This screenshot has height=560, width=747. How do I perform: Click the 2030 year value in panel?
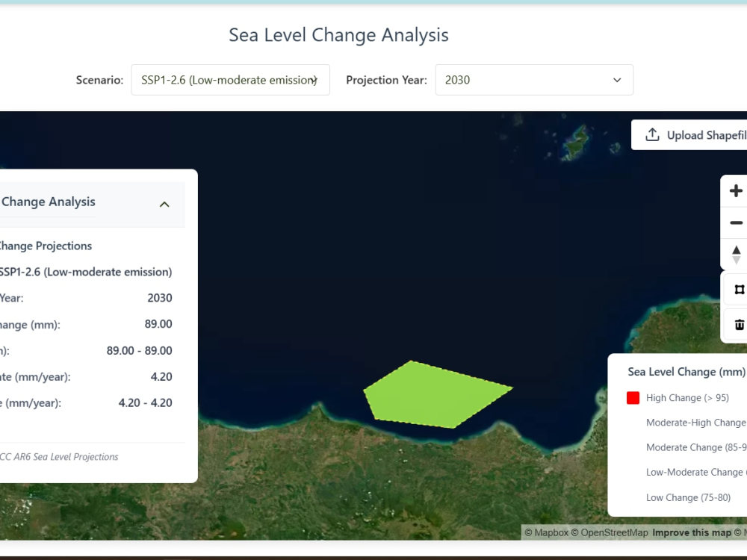160,298
